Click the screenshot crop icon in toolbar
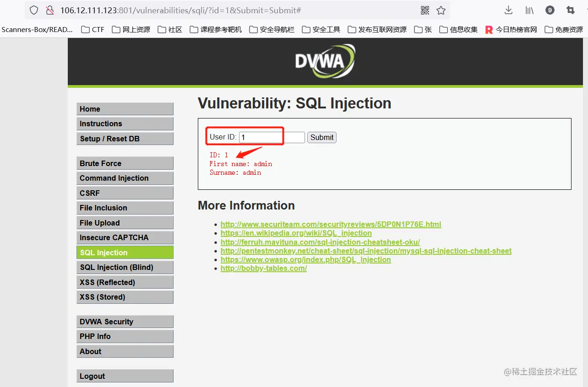Screen dimensions: 588x387 tap(571, 10)
